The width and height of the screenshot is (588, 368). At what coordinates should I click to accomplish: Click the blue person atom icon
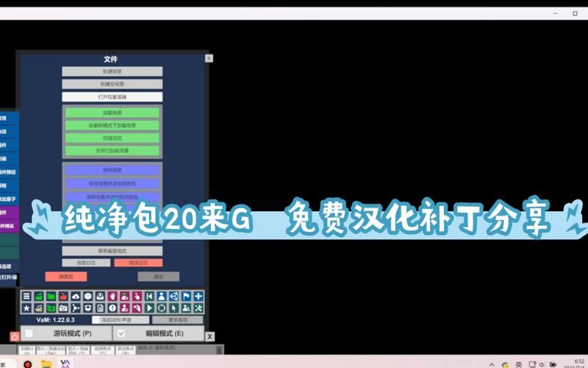click(162, 297)
